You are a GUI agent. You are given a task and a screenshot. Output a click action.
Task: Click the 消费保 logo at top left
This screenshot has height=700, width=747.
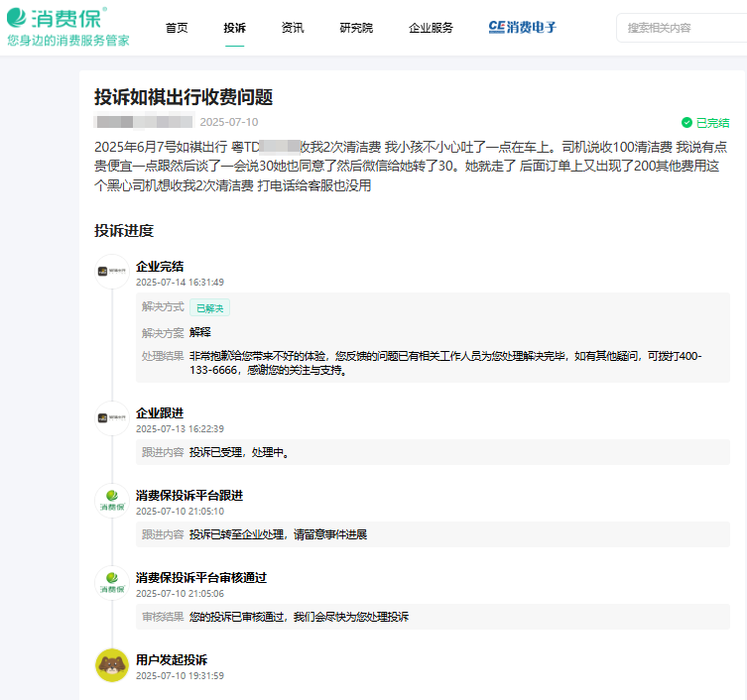pos(57,18)
